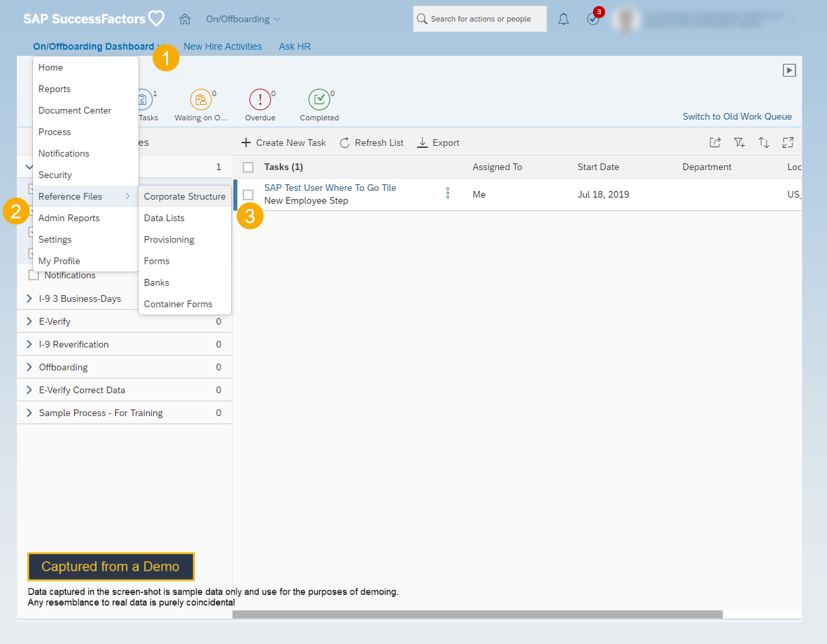Open the to-do checkmark icon with badge 3

coord(593,19)
